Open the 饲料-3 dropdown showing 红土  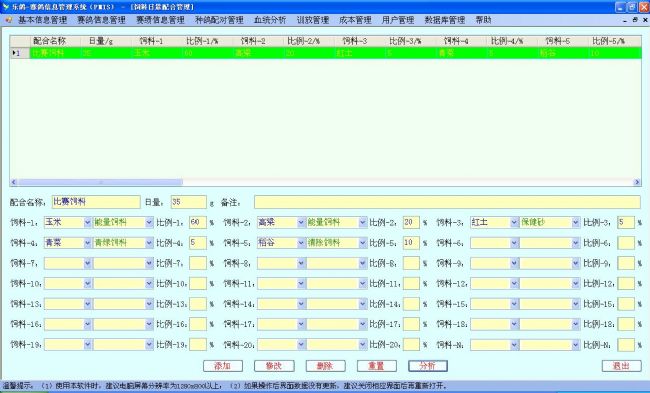click(514, 223)
